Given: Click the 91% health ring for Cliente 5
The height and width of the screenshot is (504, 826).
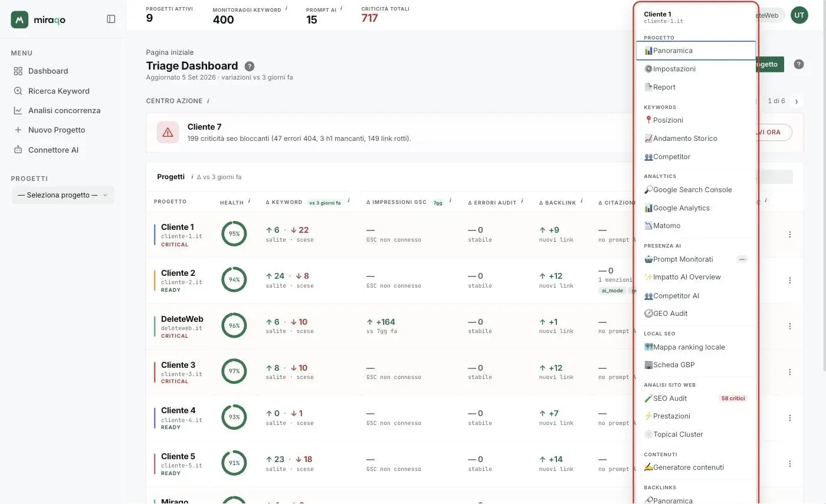Looking at the screenshot, I should click(234, 463).
